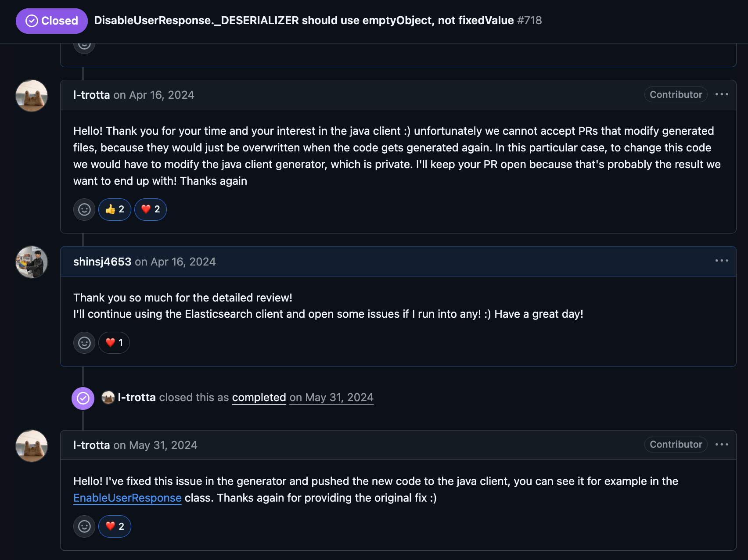
Task: Click the 'completed' link in closed event
Action: coord(259,398)
